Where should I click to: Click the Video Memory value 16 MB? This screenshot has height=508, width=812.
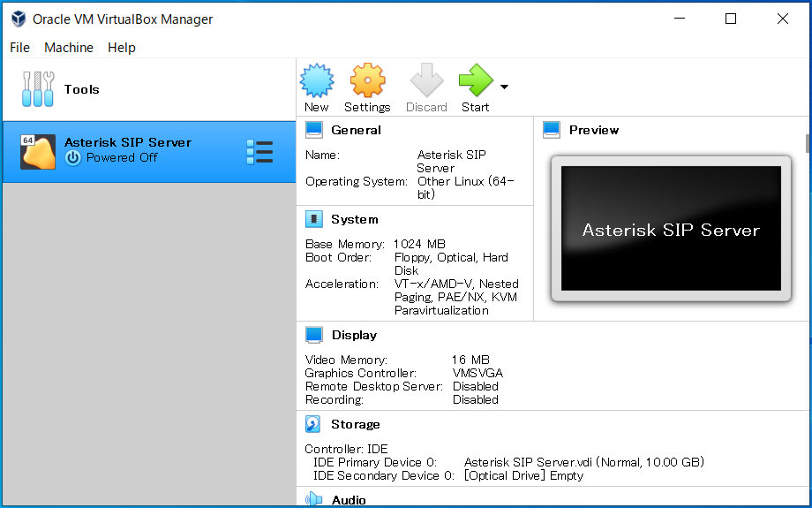click(x=470, y=360)
